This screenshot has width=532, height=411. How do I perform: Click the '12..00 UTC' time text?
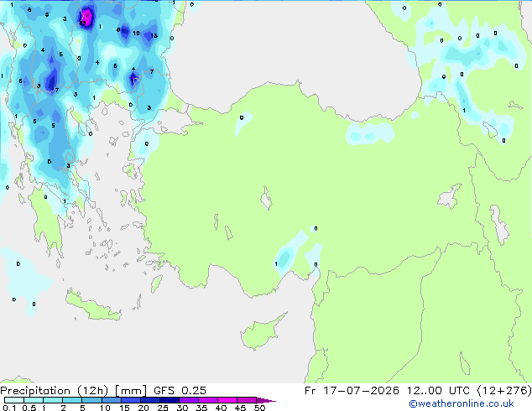click(x=438, y=391)
